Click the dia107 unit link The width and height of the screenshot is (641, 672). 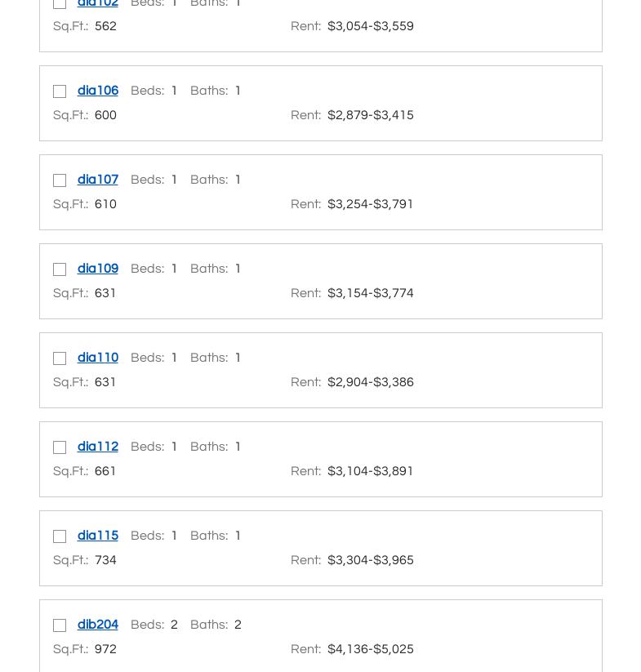pyautogui.click(x=98, y=180)
